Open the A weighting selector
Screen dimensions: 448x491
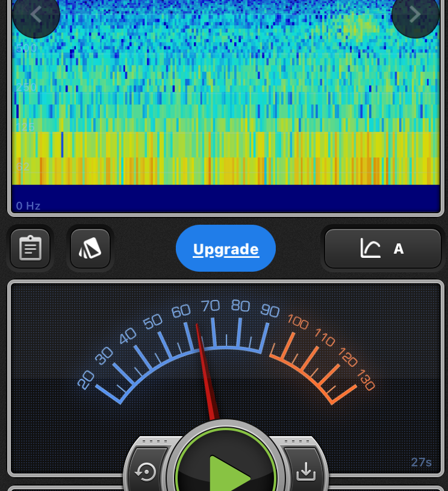click(x=398, y=248)
